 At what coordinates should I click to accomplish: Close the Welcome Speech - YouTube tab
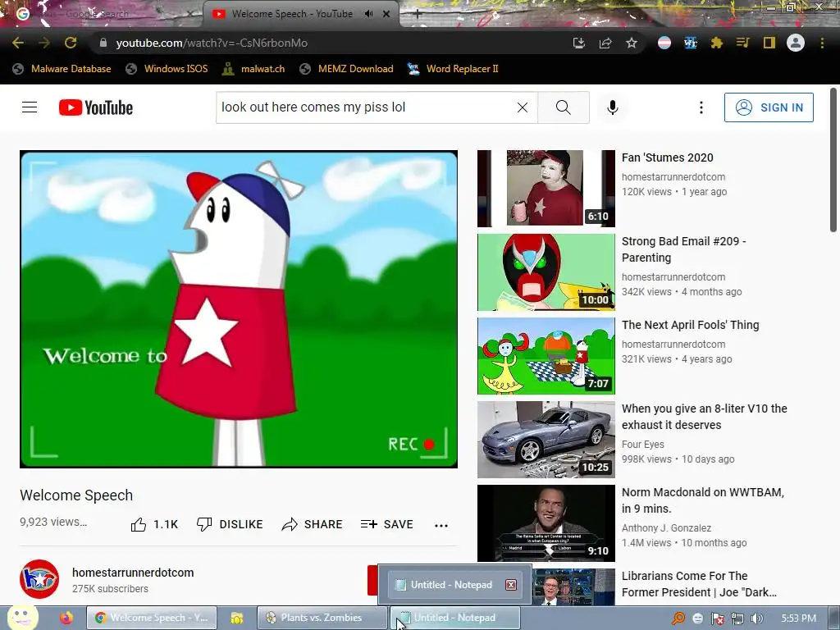pos(386,14)
